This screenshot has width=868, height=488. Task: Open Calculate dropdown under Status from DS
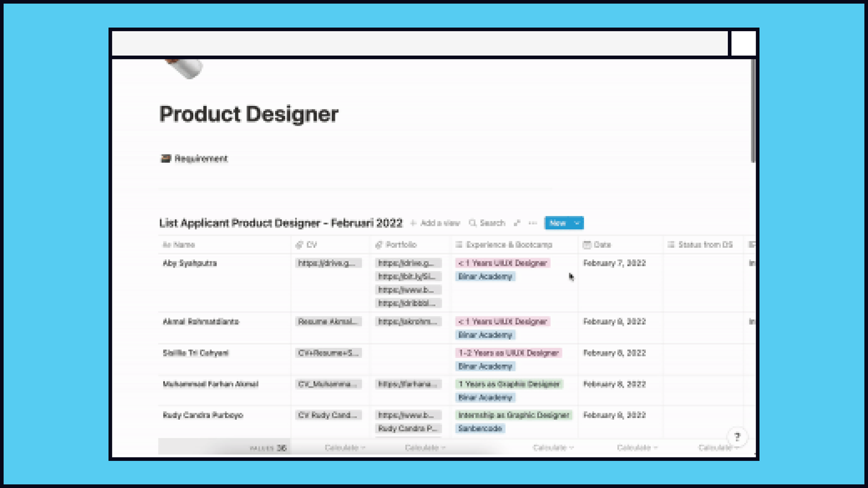pyautogui.click(x=718, y=448)
